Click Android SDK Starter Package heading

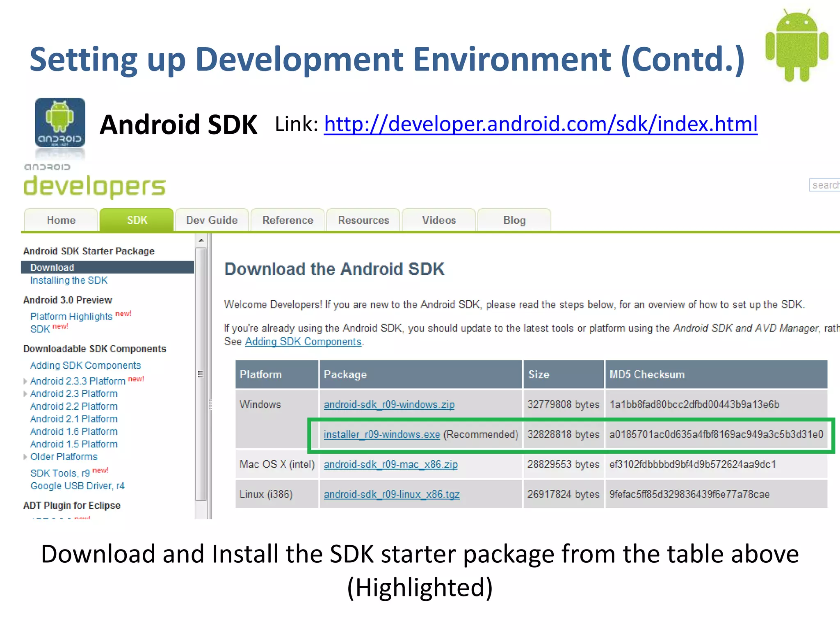89,251
